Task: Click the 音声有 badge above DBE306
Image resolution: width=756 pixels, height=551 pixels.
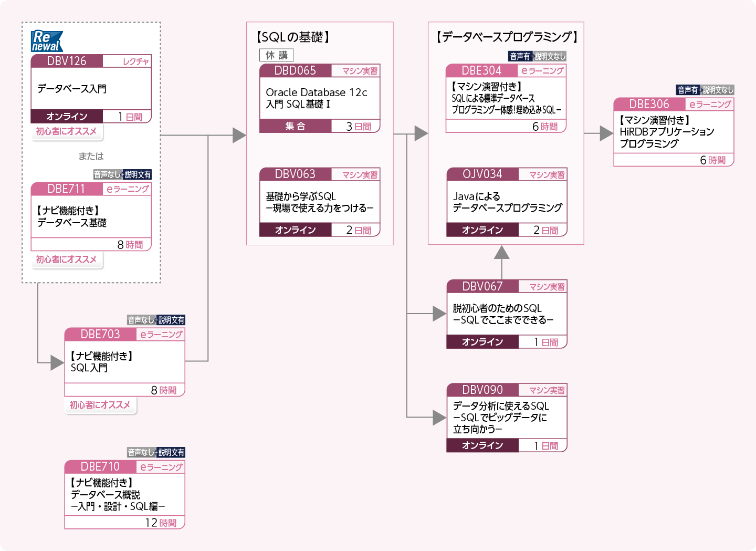Action: pyautogui.click(x=688, y=90)
